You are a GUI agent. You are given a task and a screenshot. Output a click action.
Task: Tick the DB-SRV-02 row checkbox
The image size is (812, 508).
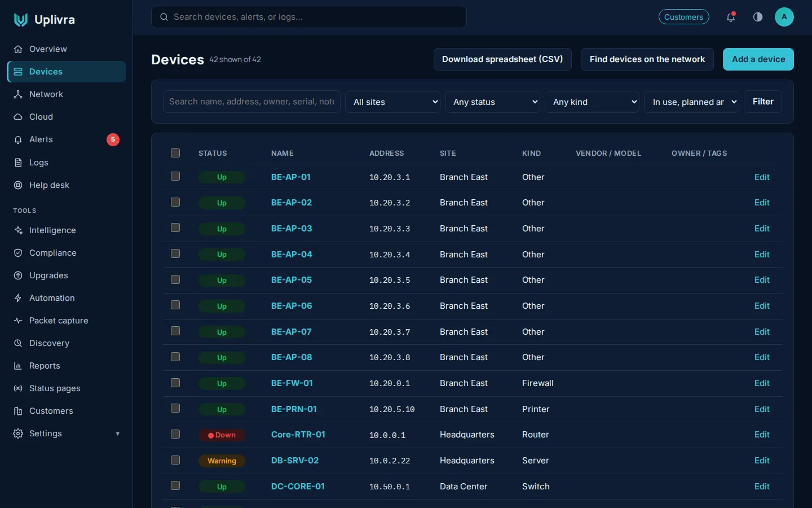(175, 460)
